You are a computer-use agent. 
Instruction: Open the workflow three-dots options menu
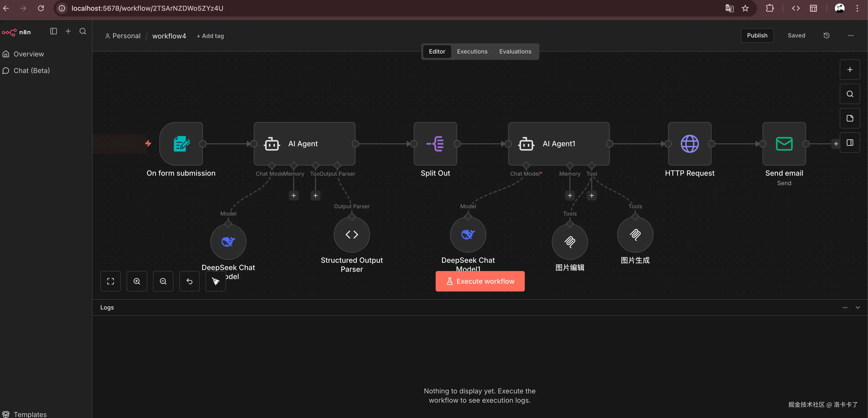(850, 36)
